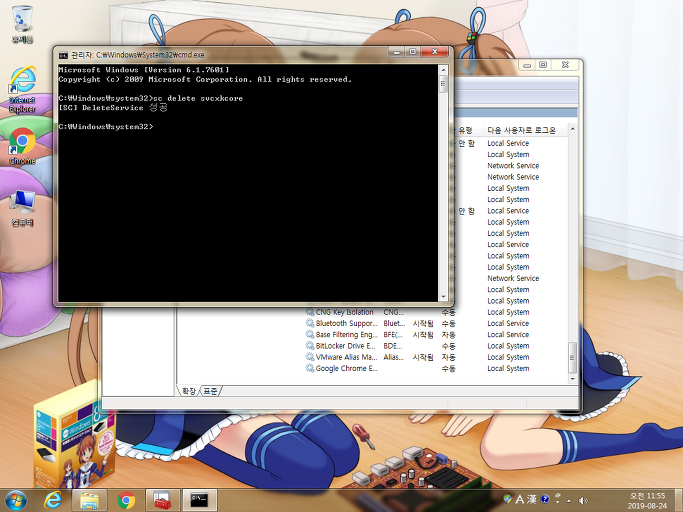Viewport: 683px width, 512px height.
Task: Click gear icon beside Google Chrome E...
Action: [x=310, y=369]
